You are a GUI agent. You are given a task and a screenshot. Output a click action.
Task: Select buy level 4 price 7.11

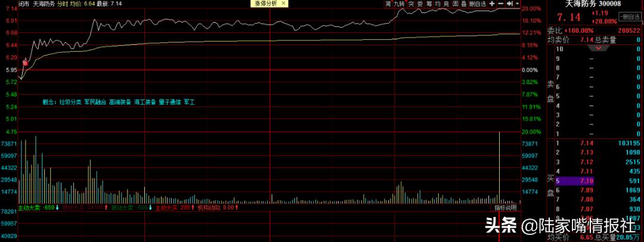(x=587, y=171)
